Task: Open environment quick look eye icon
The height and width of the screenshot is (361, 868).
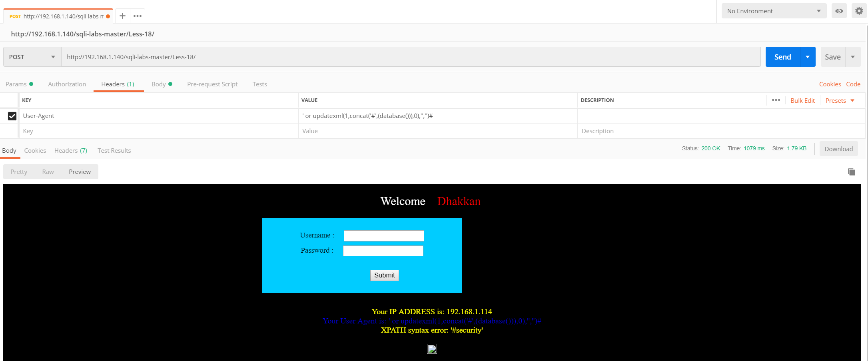Action: [x=839, y=11]
